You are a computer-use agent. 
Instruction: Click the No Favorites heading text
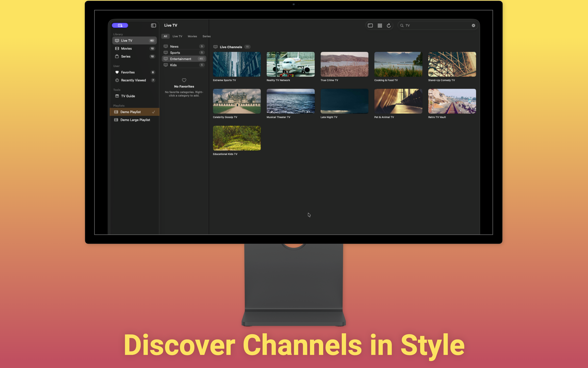[184, 86]
